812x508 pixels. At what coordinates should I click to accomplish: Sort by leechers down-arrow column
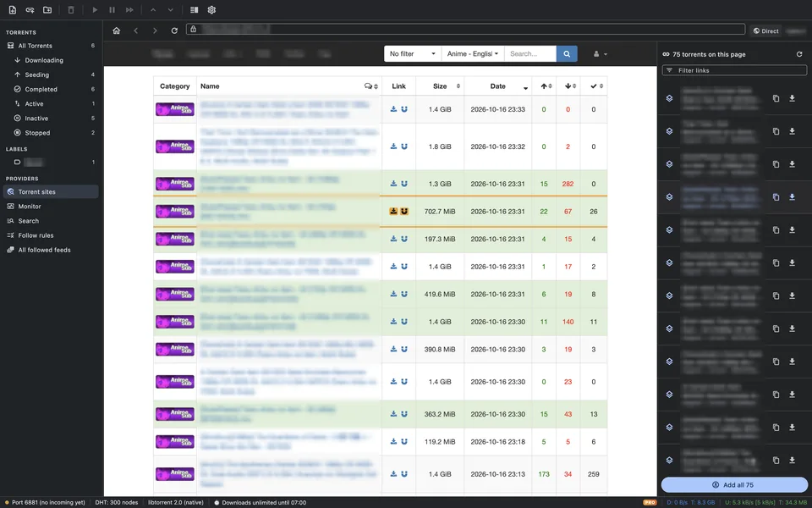click(x=568, y=86)
